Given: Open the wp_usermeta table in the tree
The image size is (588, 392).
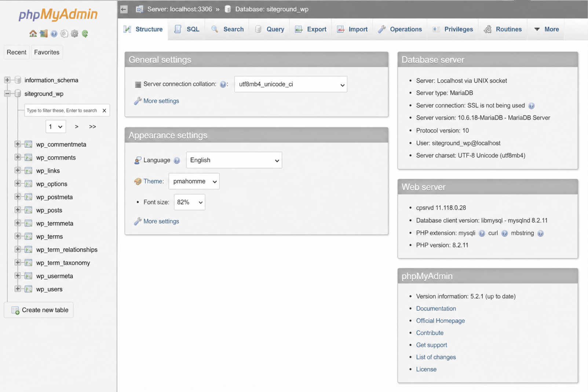Looking at the screenshot, I should [x=54, y=276].
